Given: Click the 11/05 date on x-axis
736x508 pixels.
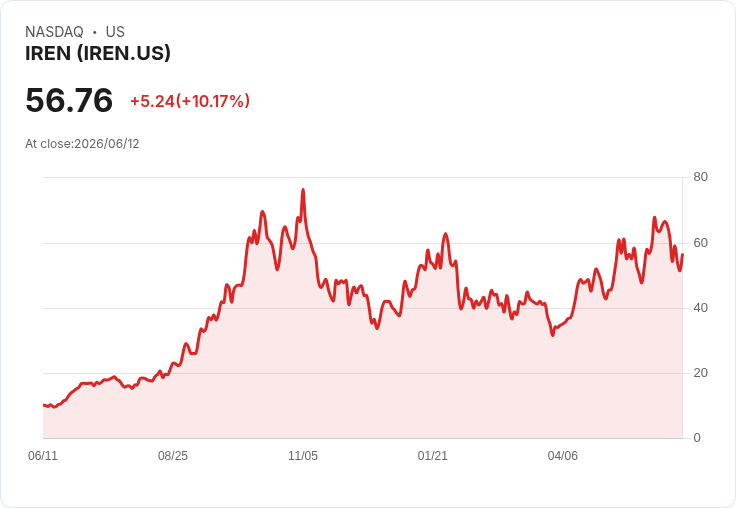Looking at the screenshot, I should click(x=303, y=456).
